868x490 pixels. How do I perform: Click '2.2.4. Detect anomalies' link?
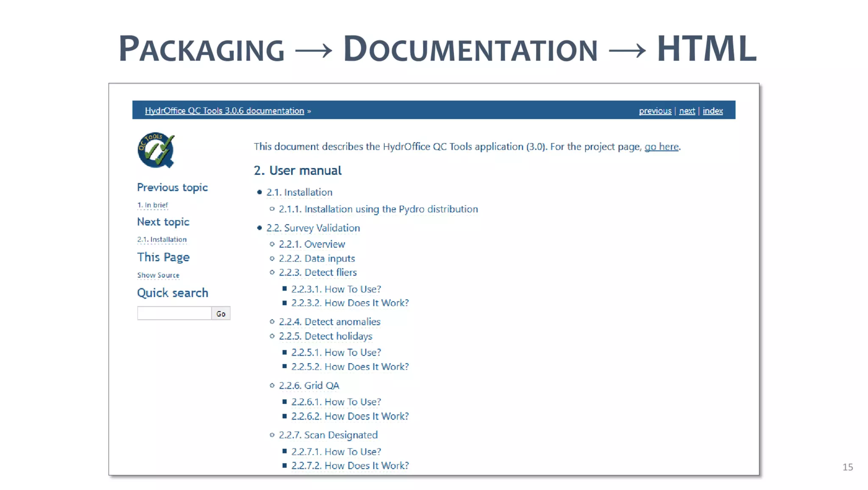point(329,322)
